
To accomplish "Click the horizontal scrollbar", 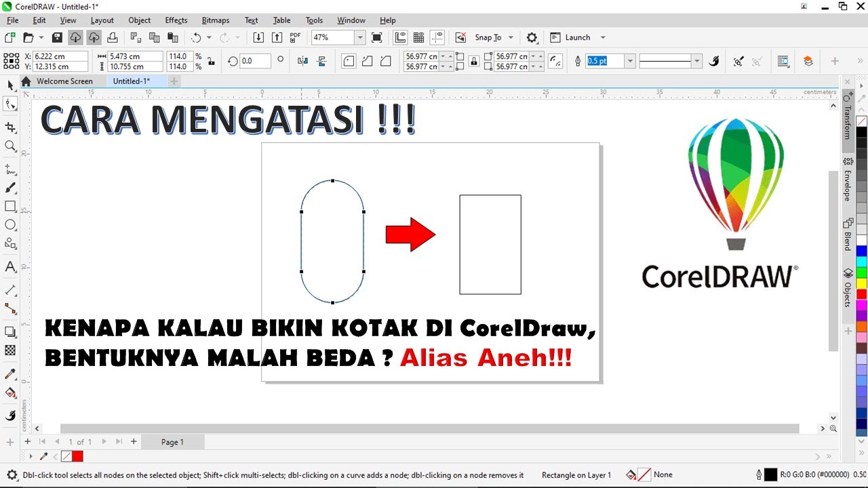I will 429,428.
